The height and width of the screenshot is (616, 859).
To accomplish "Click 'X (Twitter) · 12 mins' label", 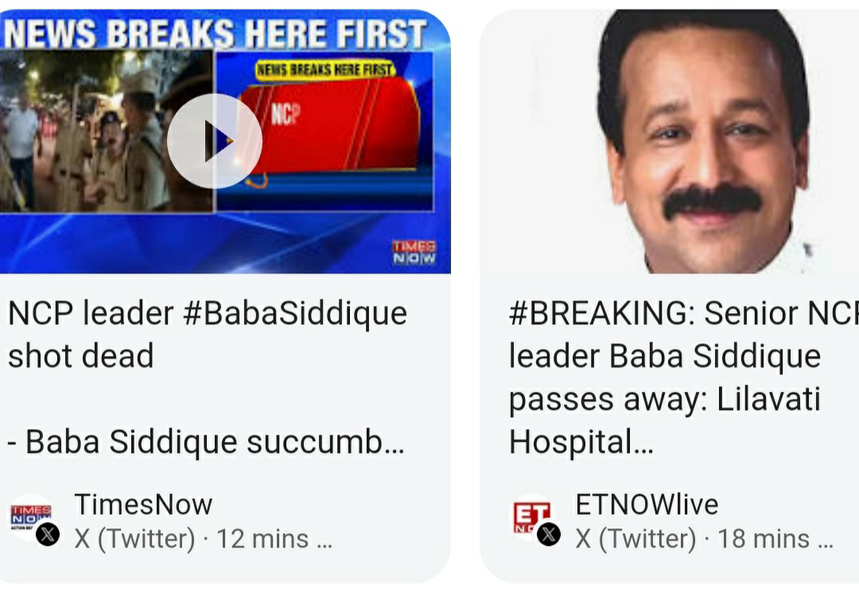I will pyautogui.click(x=204, y=539).
